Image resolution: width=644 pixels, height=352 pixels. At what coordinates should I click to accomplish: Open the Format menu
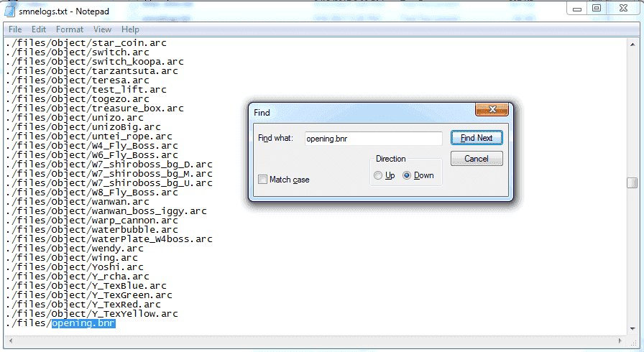click(70, 29)
